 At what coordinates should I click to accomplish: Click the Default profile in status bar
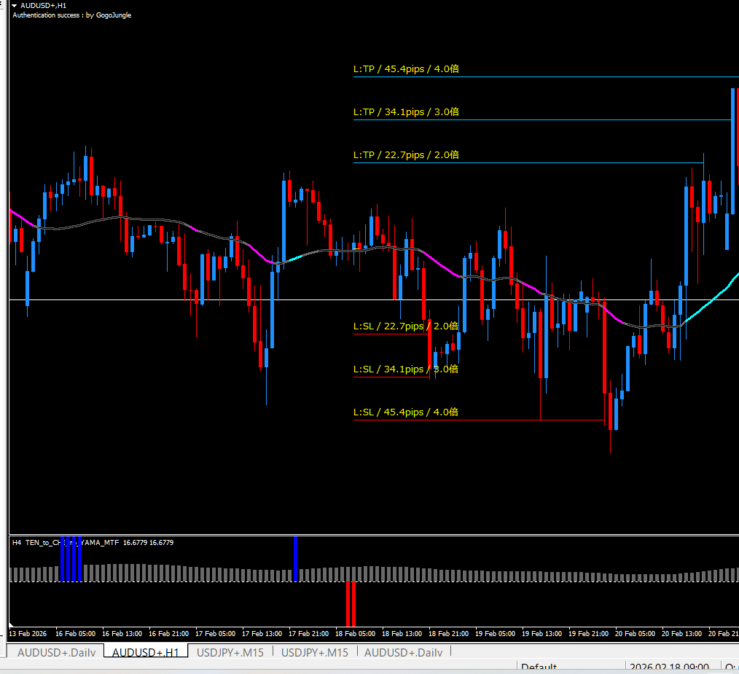pos(538,667)
